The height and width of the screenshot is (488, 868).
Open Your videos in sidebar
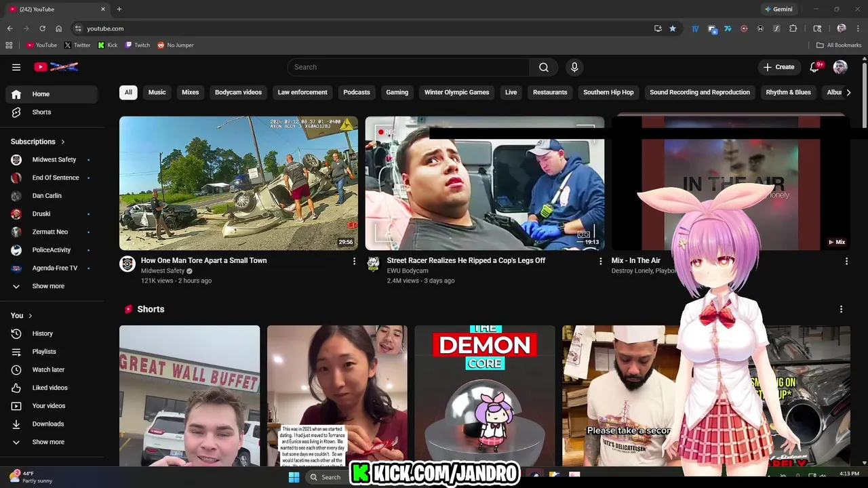click(x=52, y=406)
